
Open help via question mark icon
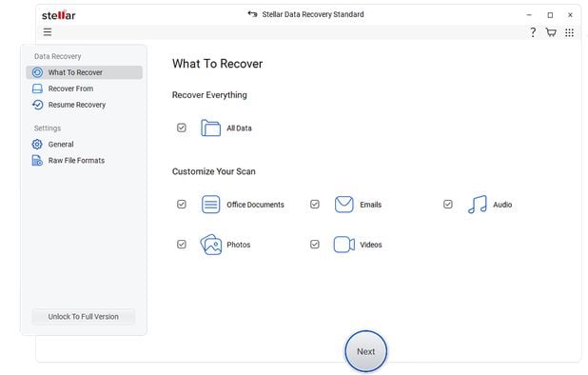click(x=533, y=32)
